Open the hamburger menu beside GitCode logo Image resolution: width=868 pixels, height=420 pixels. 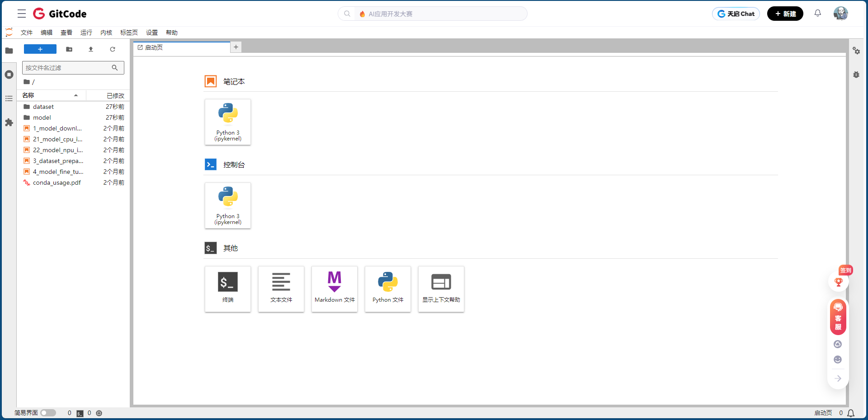tap(22, 14)
